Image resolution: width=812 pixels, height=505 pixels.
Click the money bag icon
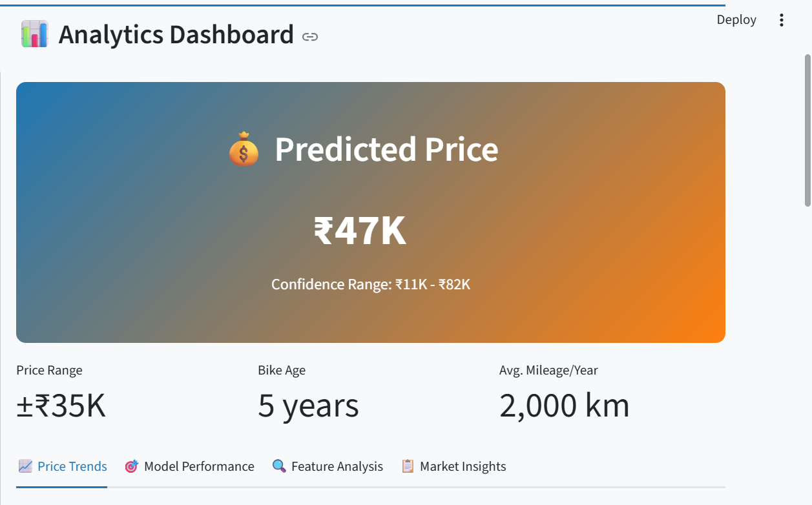[x=244, y=149]
